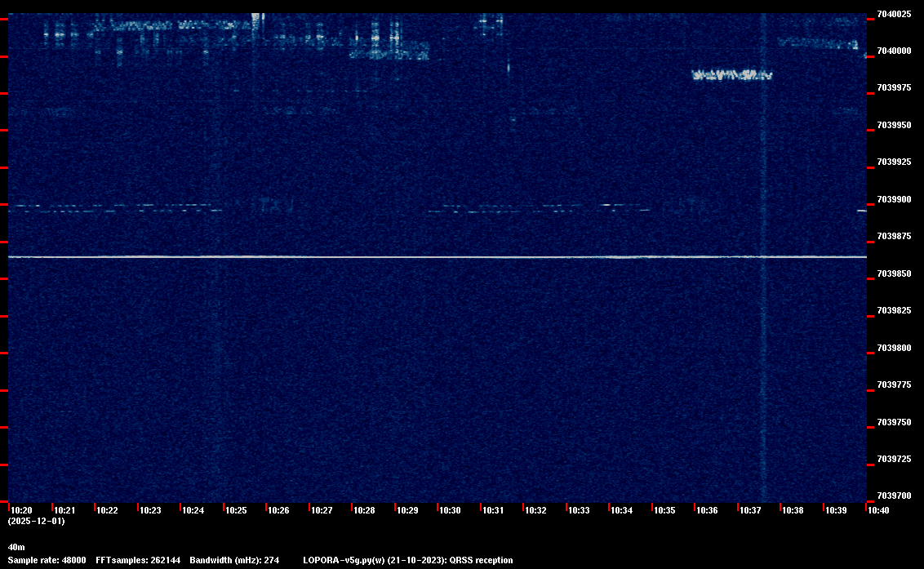Select the 7039875 frequency label
Screen dimensions: 924x569
point(894,237)
